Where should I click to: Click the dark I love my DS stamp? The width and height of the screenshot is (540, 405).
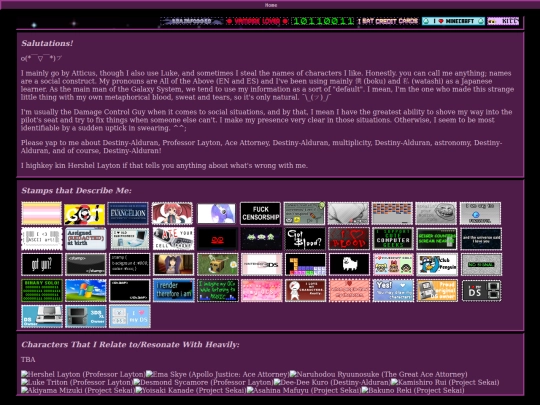coord(481,291)
